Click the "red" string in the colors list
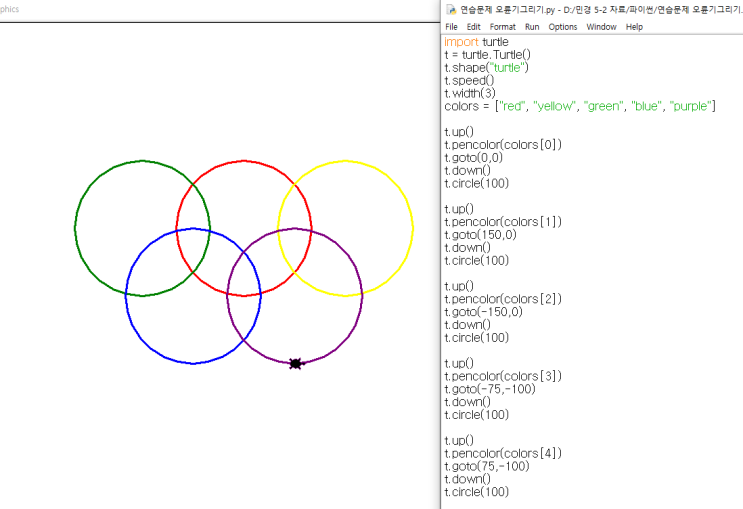The height and width of the screenshot is (509, 743). click(x=513, y=106)
